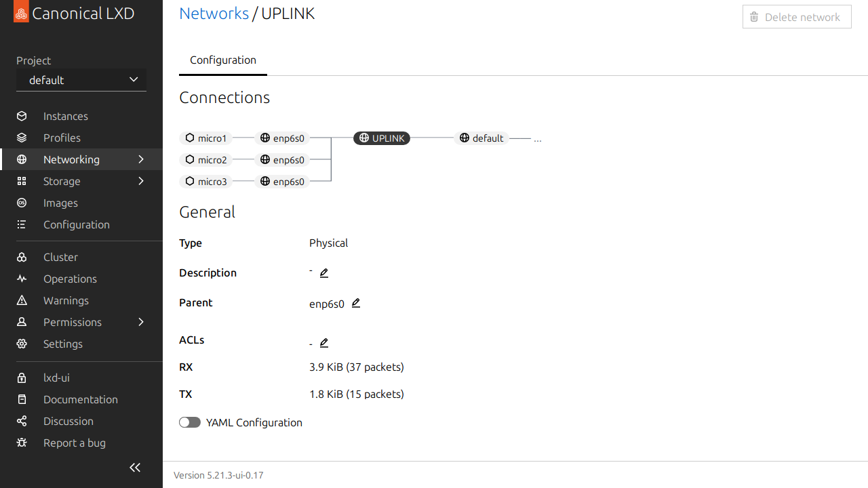Select the Configuration tab
This screenshot has height=488, width=868.
coord(223,60)
